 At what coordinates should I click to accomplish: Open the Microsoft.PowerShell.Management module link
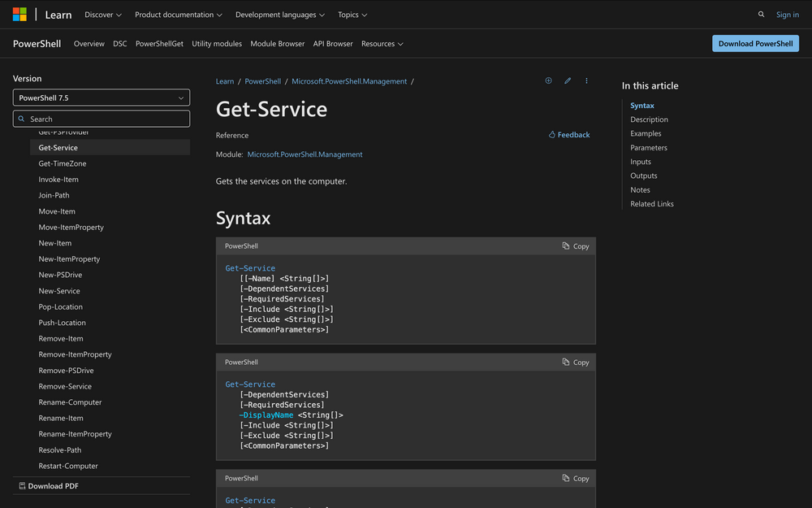pos(304,154)
